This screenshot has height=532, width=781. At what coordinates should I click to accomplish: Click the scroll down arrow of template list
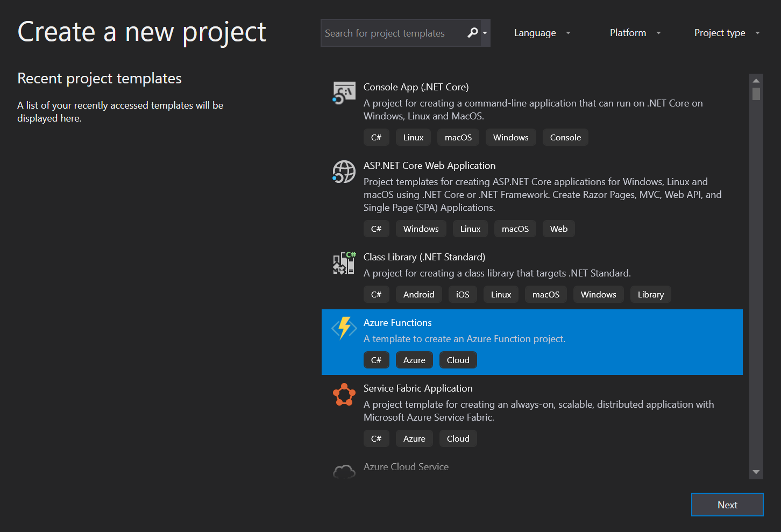(x=756, y=472)
